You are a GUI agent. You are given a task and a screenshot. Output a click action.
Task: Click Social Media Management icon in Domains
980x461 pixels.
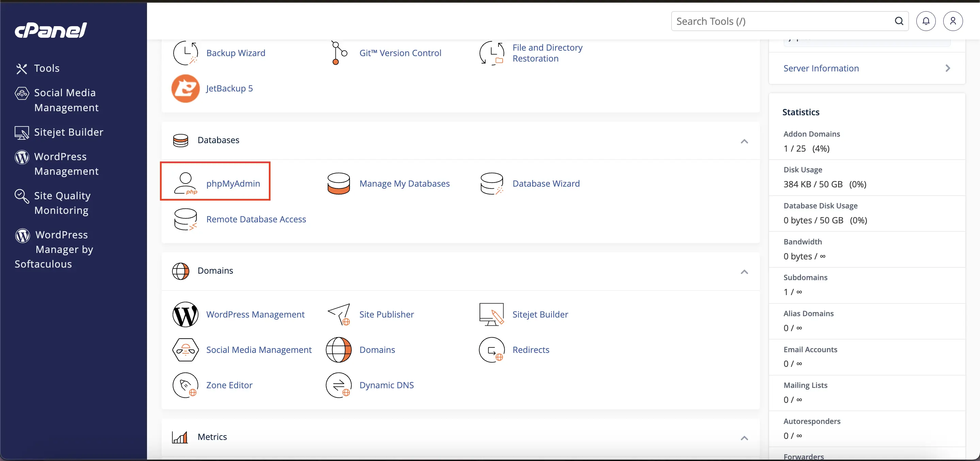click(186, 349)
